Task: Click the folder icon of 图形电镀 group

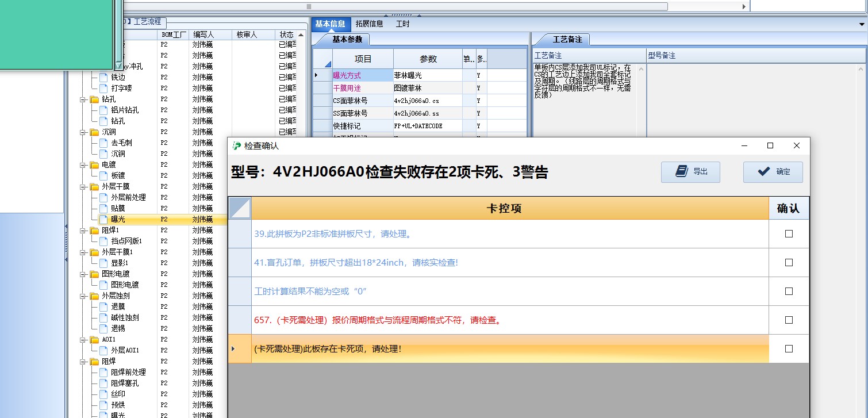Action: (94, 274)
